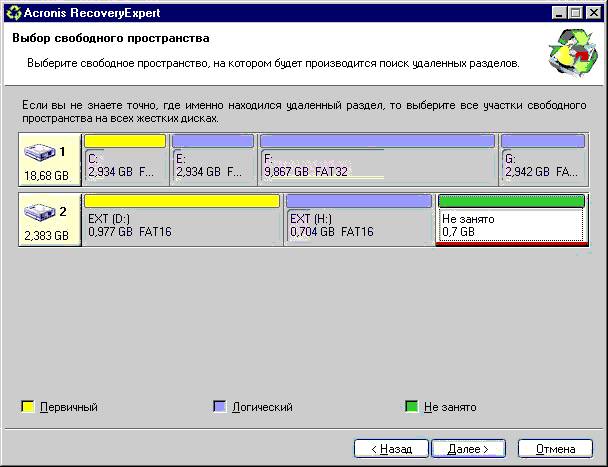
Task: Select the G: 2,942 GB partition
Action: click(541, 165)
